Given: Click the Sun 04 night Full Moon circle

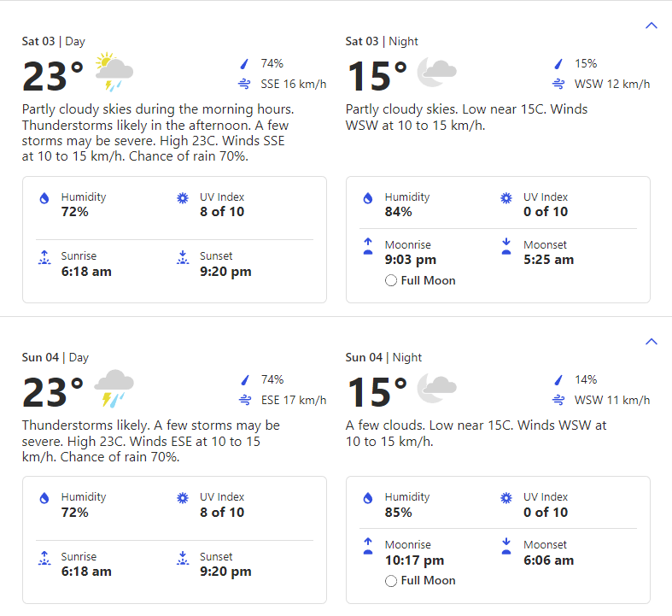Looking at the screenshot, I should point(390,581).
